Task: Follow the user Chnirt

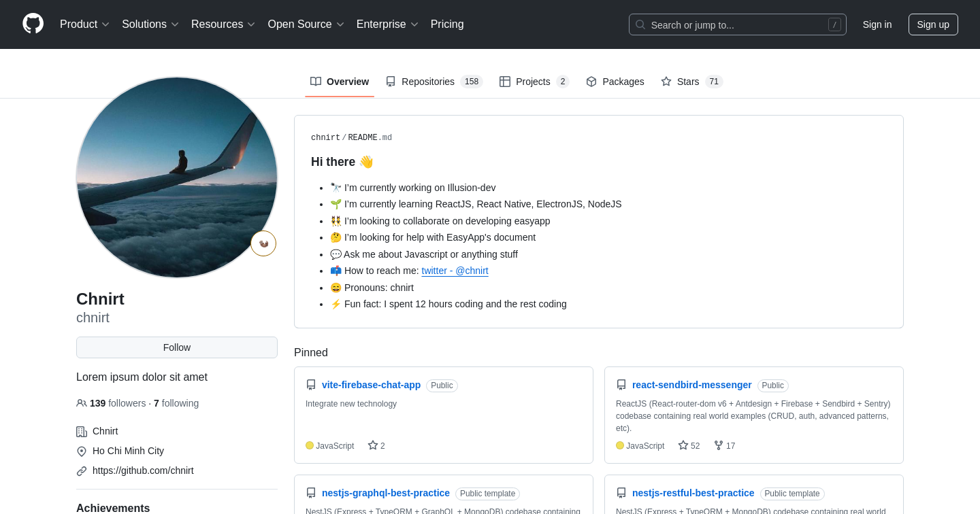Action: pyautogui.click(x=177, y=347)
